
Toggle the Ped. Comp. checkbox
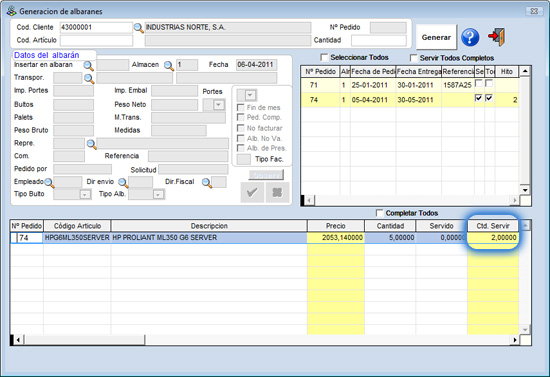[x=241, y=117]
